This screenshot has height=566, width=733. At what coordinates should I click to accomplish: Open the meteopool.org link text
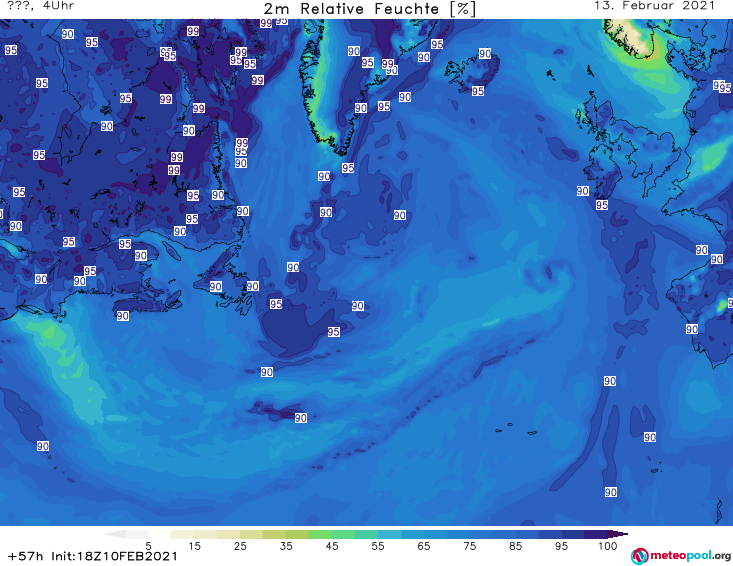pyautogui.click(x=690, y=556)
